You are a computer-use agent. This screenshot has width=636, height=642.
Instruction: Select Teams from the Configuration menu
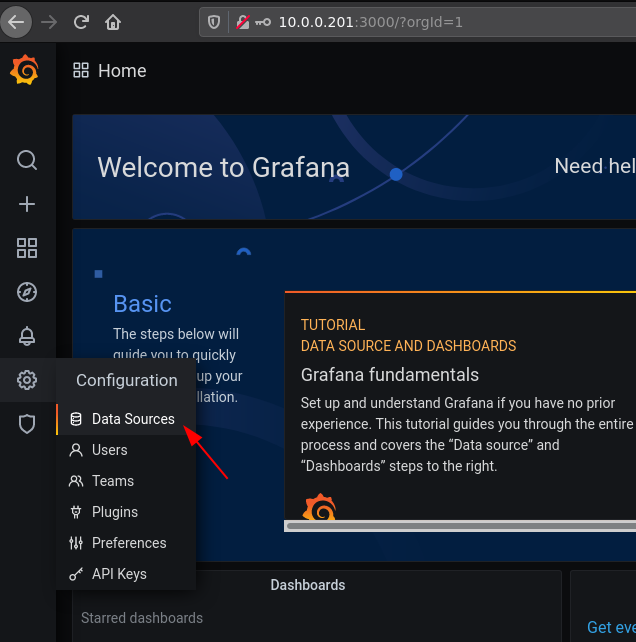coord(126,481)
